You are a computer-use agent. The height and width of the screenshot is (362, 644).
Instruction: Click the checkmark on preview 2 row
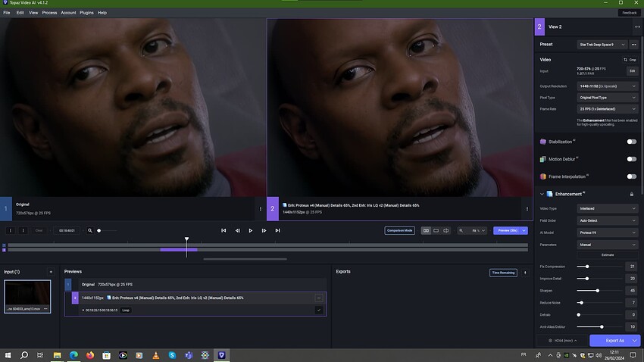319,311
